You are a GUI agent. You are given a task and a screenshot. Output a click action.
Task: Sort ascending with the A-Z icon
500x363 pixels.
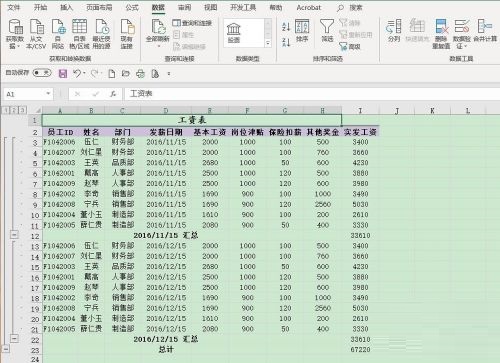286,26
